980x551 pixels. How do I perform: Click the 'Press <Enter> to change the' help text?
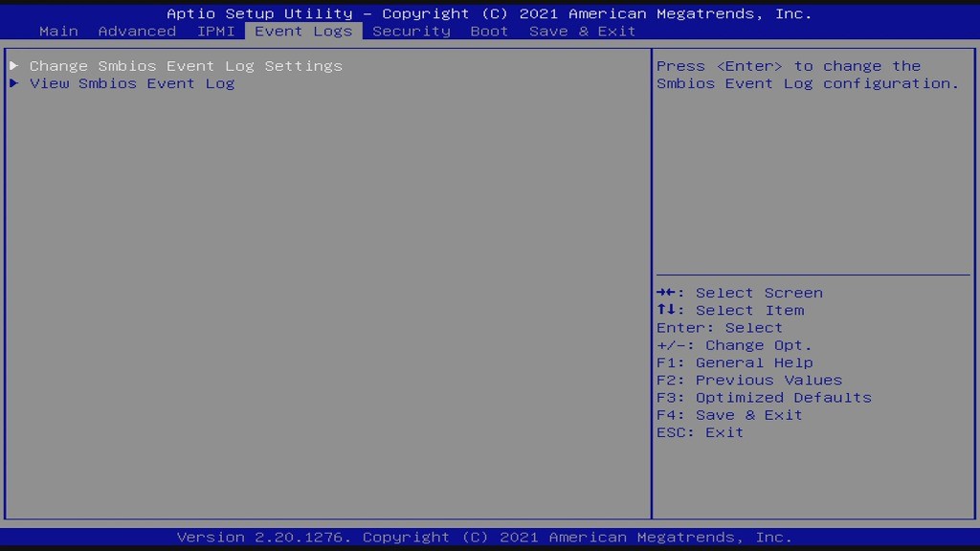click(789, 66)
